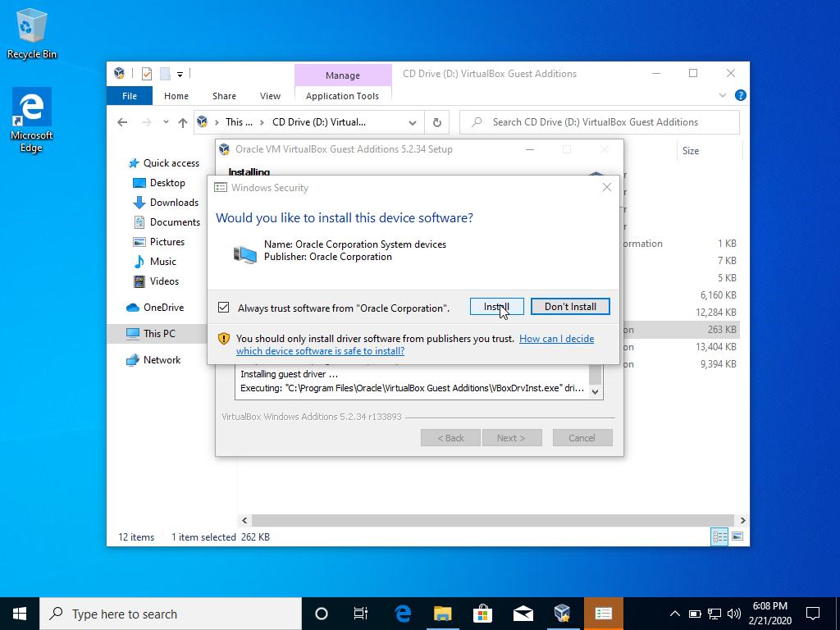This screenshot has height=630, width=840.
Task: Open the Action Center notification icon
Action: pos(813,614)
